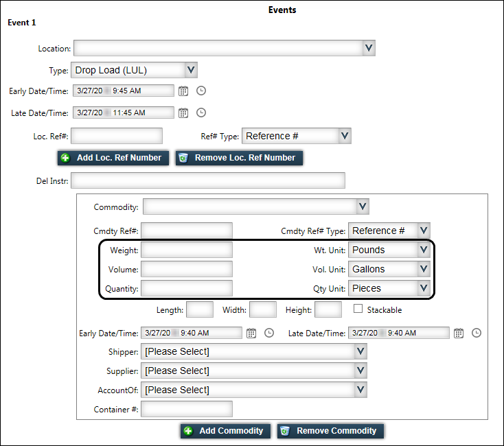Viewport: 504px width, 446px height.
Task: Open calendar for commodity Late Date/Time
Action: pos(459,333)
